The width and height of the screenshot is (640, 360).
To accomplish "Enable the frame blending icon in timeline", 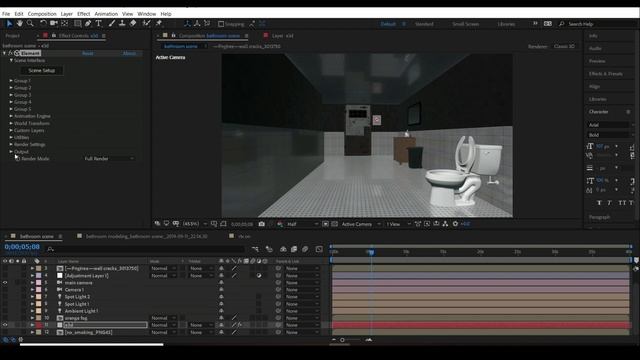I will point(294,249).
